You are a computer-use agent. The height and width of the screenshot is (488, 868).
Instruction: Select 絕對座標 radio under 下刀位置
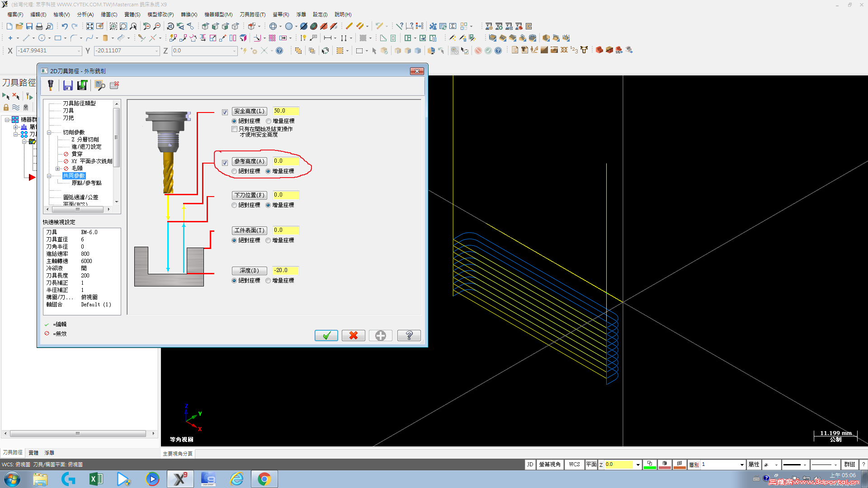tap(234, 205)
